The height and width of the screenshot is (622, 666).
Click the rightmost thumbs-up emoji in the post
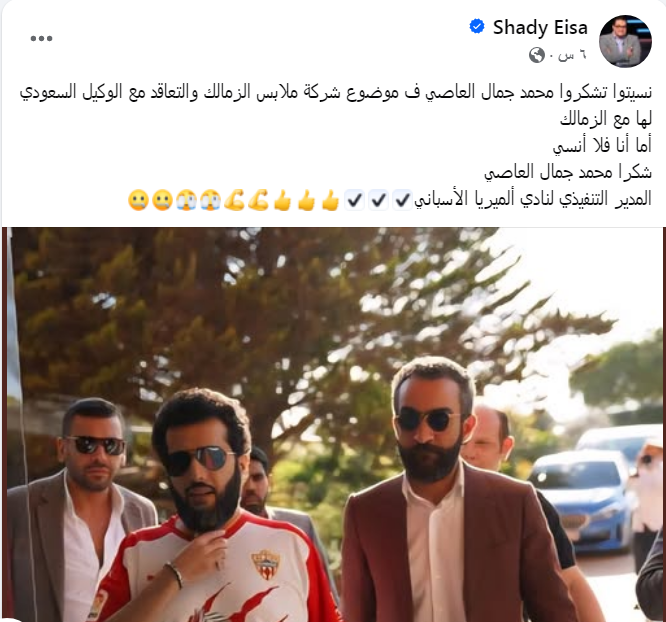[330, 200]
